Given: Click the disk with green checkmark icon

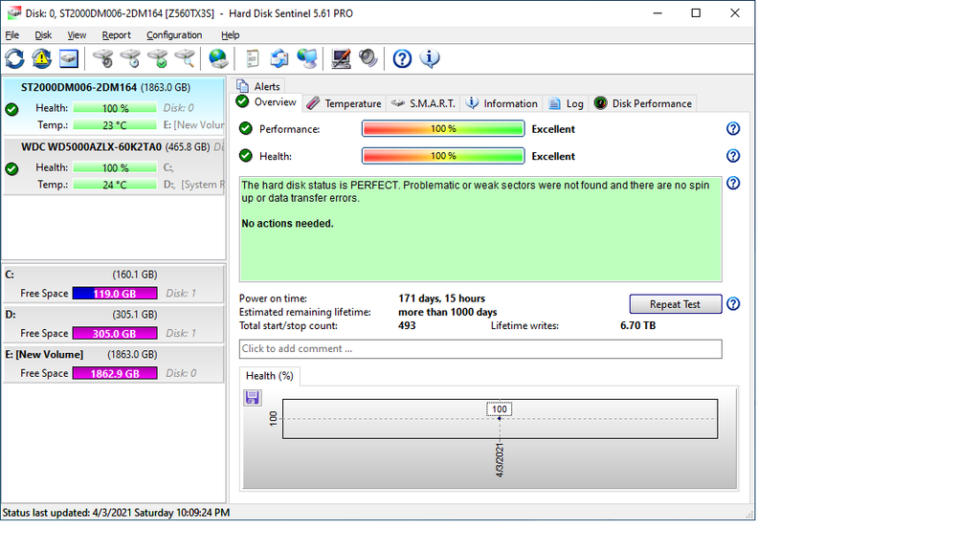Looking at the screenshot, I should pyautogui.click(x=158, y=58).
